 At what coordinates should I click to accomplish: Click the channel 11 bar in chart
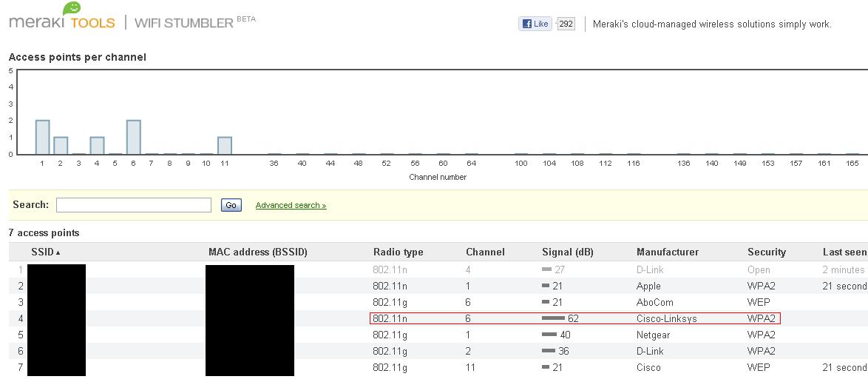(224, 145)
